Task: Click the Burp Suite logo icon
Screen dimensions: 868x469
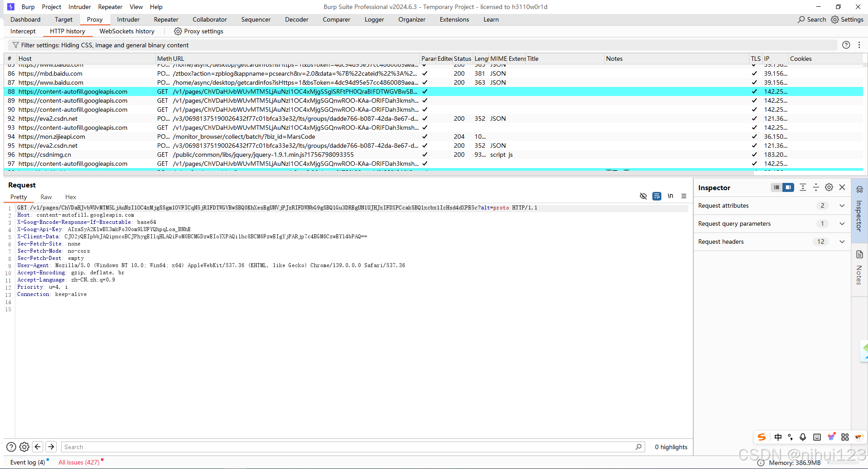Action: [11, 7]
